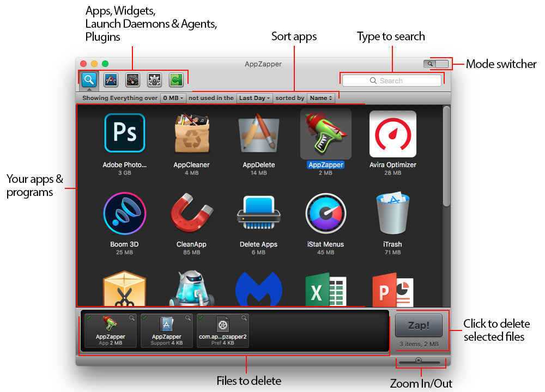Click the 'Avira Optimizer' name label
Image resolution: width=545 pixels, height=392 pixels.
[393, 165]
